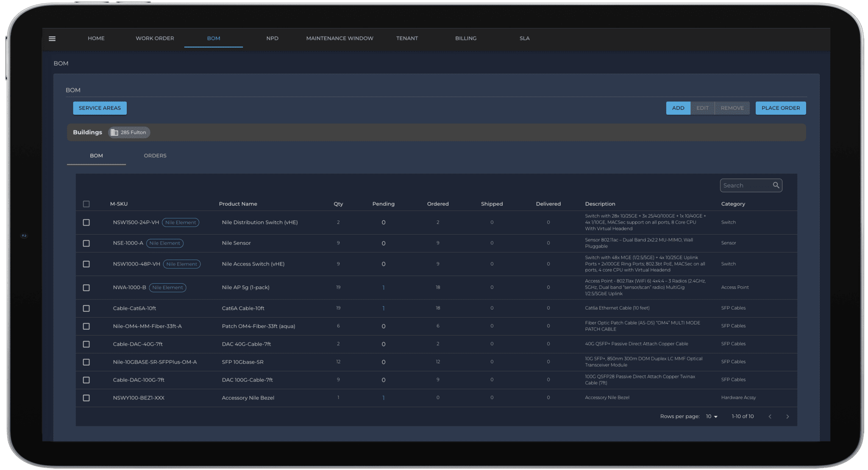Go to the next page arrow
The width and height of the screenshot is (868, 470).
[787, 417]
